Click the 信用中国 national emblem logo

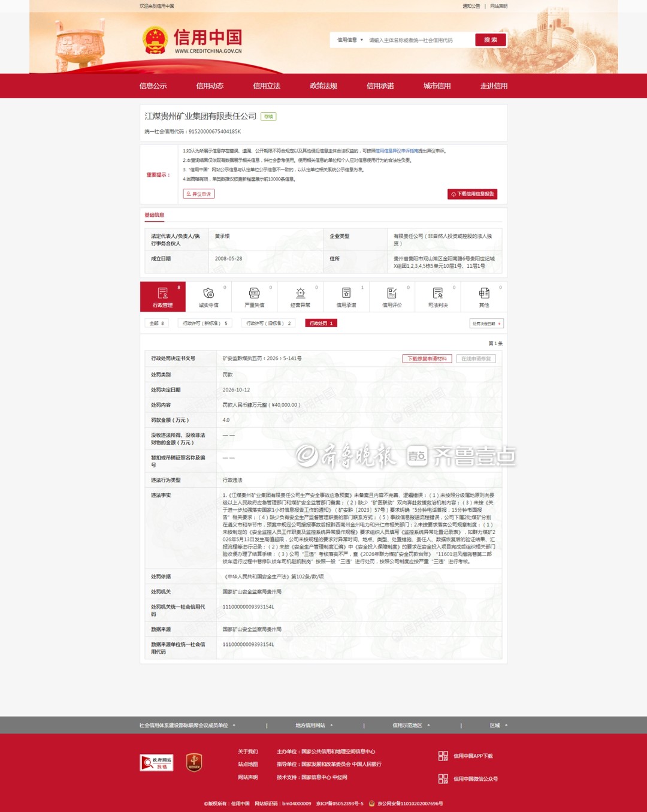pyautogui.click(x=155, y=40)
